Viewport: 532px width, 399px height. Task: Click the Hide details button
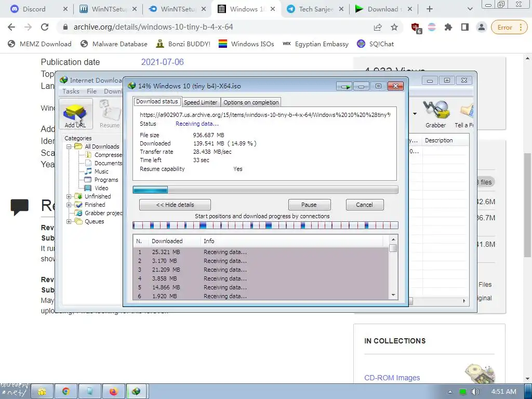tap(175, 205)
